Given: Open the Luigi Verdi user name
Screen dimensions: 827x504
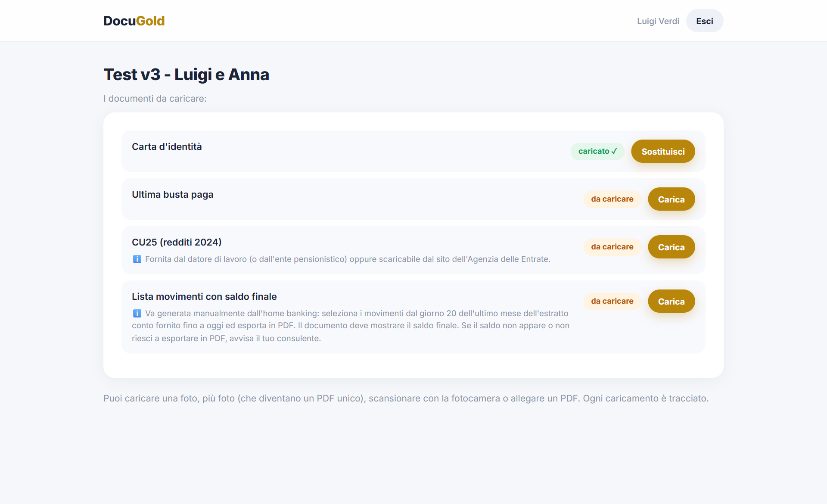Looking at the screenshot, I should (x=658, y=21).
